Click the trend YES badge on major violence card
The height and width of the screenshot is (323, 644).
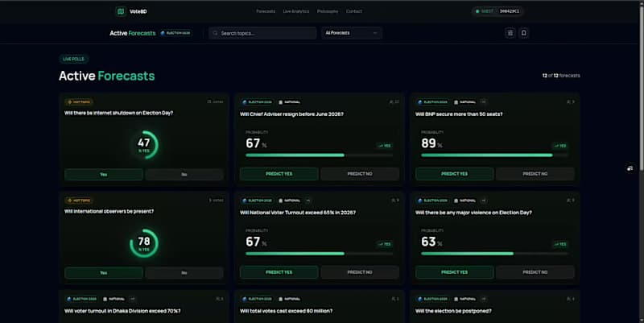point(560,244)
